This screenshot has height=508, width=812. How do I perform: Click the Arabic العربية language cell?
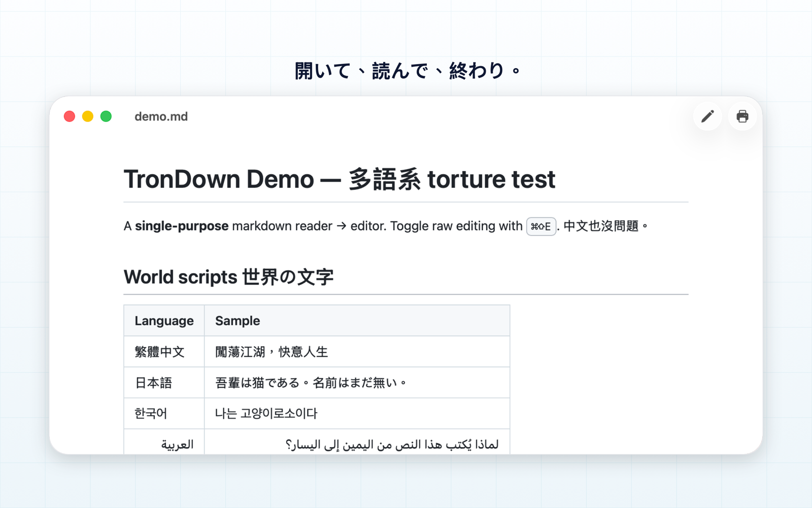(x=164, y=442)
